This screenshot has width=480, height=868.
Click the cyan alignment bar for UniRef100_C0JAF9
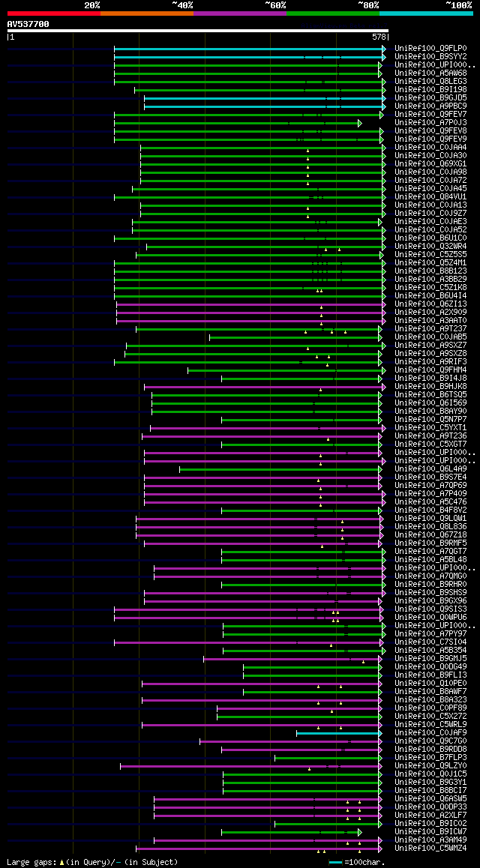click(338, 734)
